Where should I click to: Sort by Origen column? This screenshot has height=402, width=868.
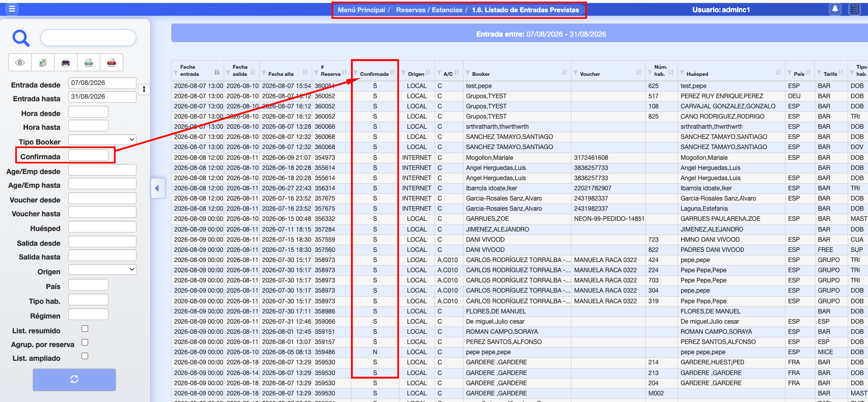pyautogui.click(x=428, y=72)
